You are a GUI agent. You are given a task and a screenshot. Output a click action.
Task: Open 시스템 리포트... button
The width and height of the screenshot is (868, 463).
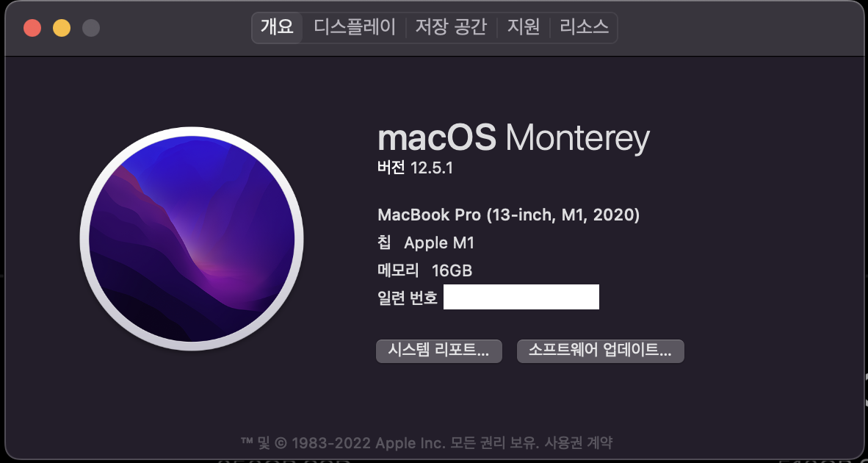(x=439, y=351)
